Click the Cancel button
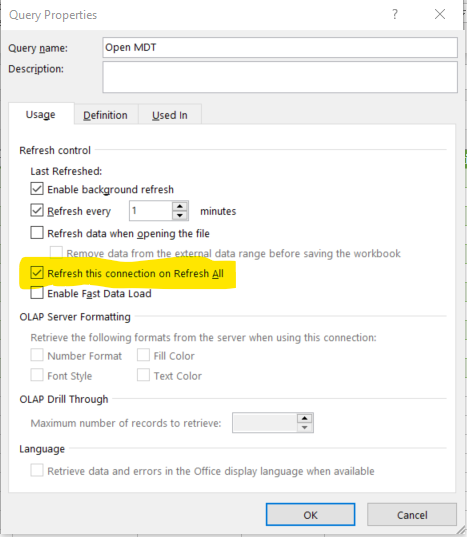The height and width of the screenshot is (537, 467). [412, 515]
